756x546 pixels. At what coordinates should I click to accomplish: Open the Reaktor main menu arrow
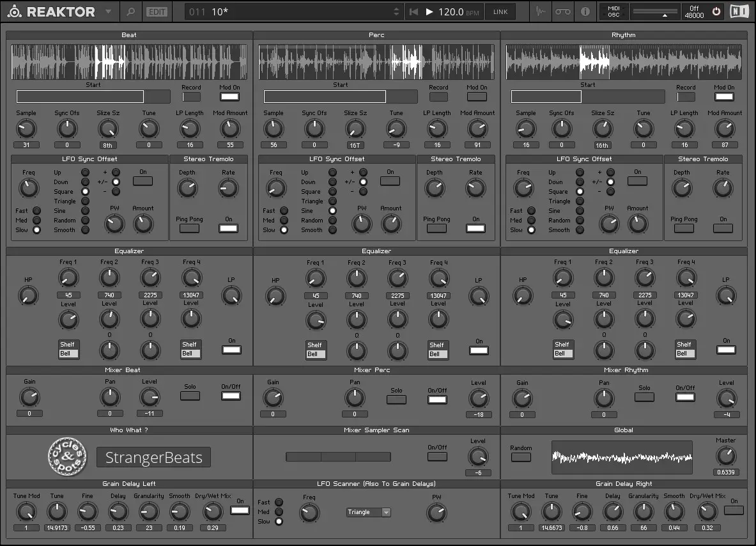click(109, 12)
